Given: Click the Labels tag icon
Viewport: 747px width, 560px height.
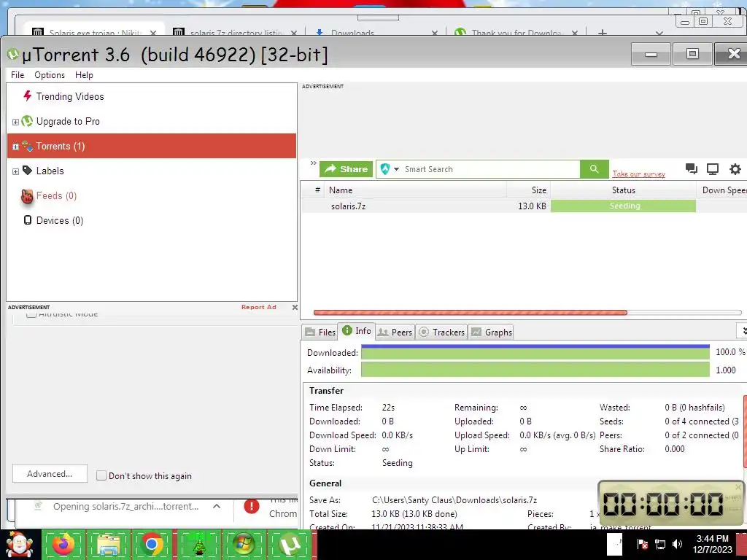Looking at the screenshot, I should click(x=27, y=171).
